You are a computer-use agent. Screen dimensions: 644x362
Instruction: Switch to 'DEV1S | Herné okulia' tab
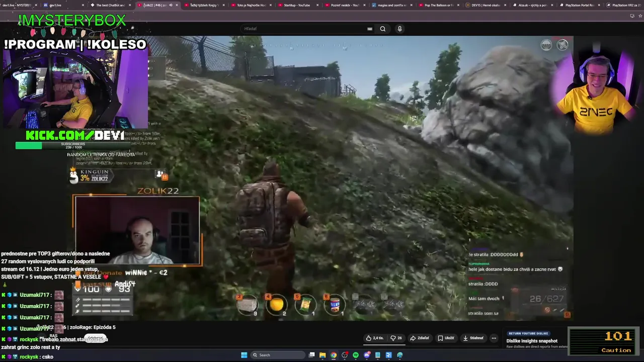486,5
